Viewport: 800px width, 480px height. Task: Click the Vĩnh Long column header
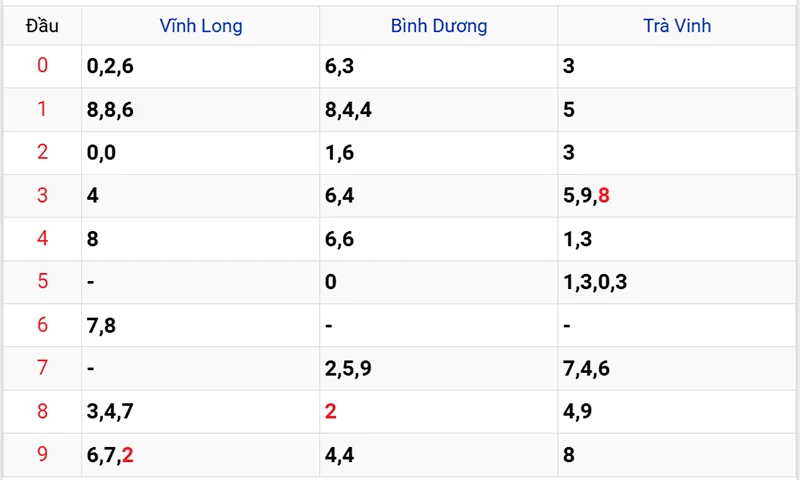point(200,26)
